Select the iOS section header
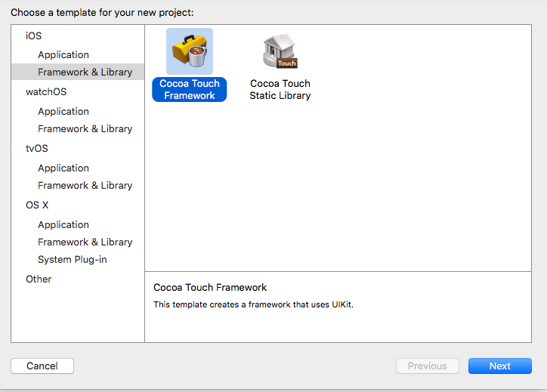Viewport: 547px width, 392px height. (34, 35)
